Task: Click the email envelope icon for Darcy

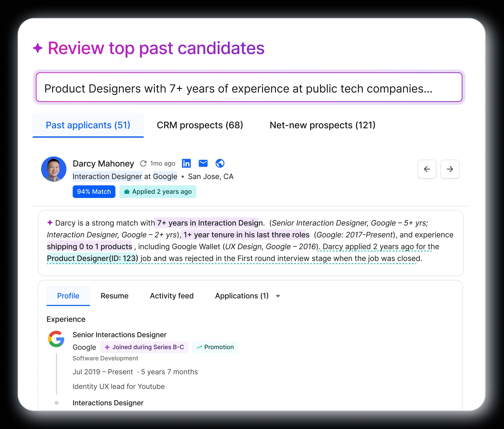Action: 203,163
